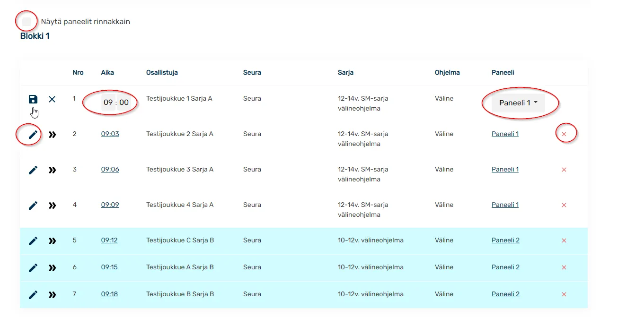Click the Blokki 1 heading

[x=35, y=36]
